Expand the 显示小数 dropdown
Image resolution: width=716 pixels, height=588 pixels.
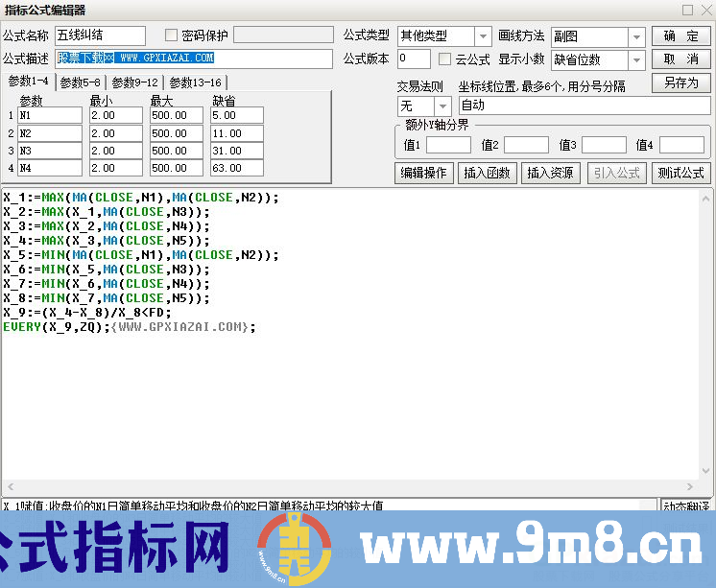pos(636,59)
